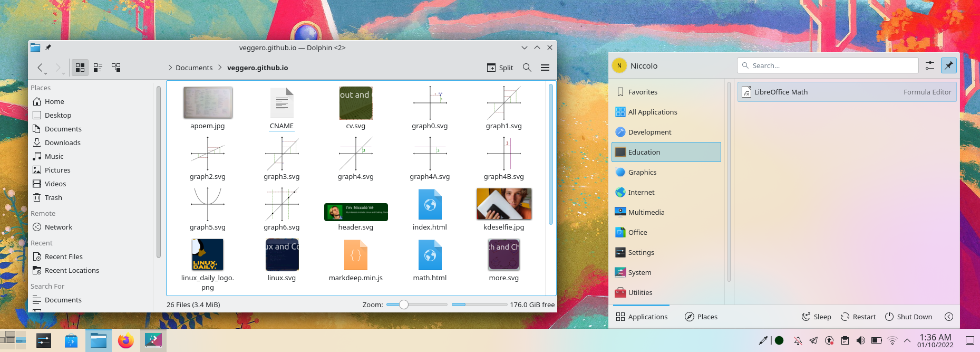
Task: Switch to launcher Places tab
Action: [x=701, y=317]
